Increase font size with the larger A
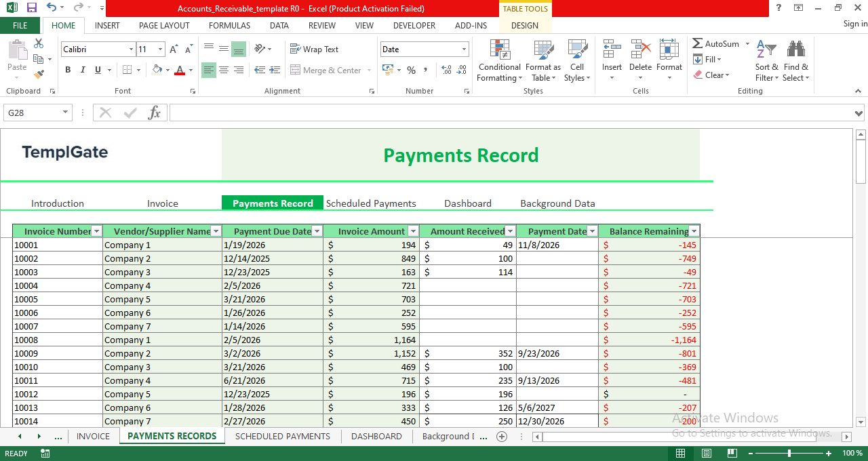Image resolution: width=868 pixels, height=461 pixels. [174, 49]
